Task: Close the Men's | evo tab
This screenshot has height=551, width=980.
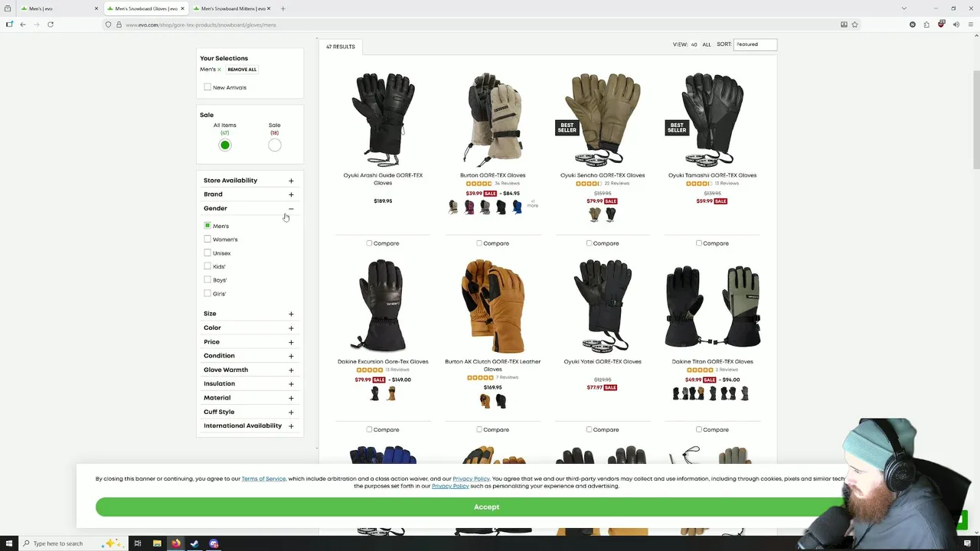Action: point(96,8)
